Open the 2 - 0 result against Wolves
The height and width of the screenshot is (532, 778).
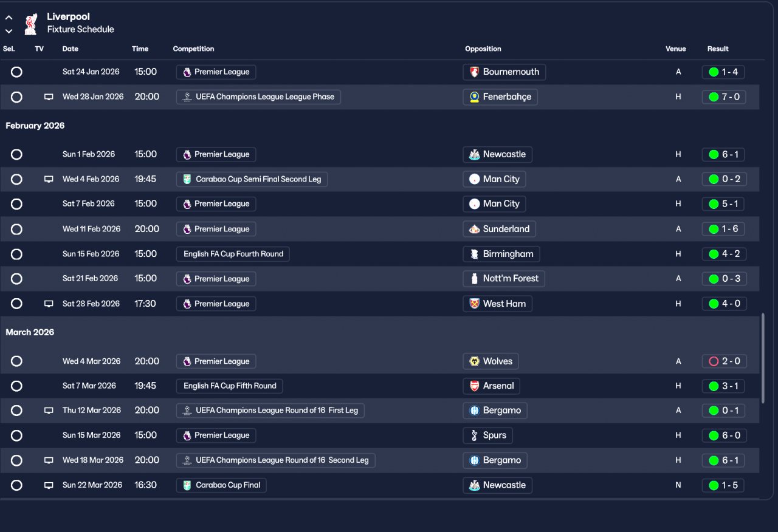pyautogui.click(x=723, y=361)
